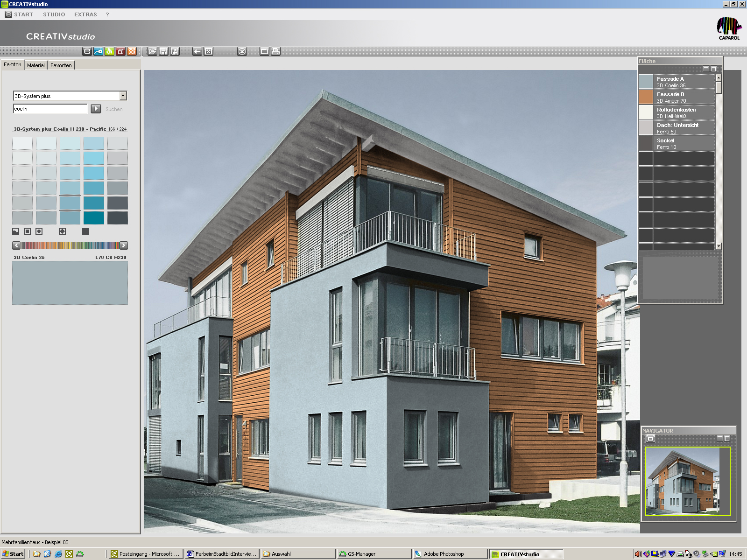Open the STUDIO menu
This screenshot has width=747, height=560.
(54, 14)
